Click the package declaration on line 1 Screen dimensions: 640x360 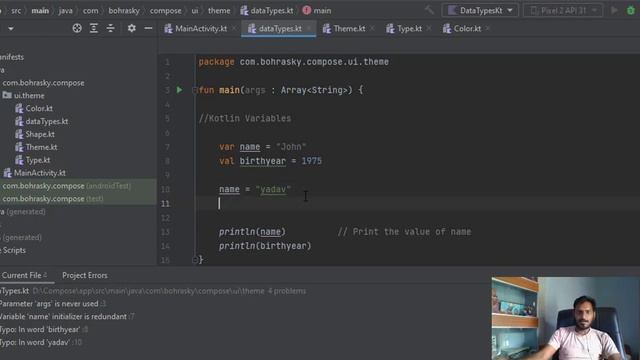(x=293, y=62)
